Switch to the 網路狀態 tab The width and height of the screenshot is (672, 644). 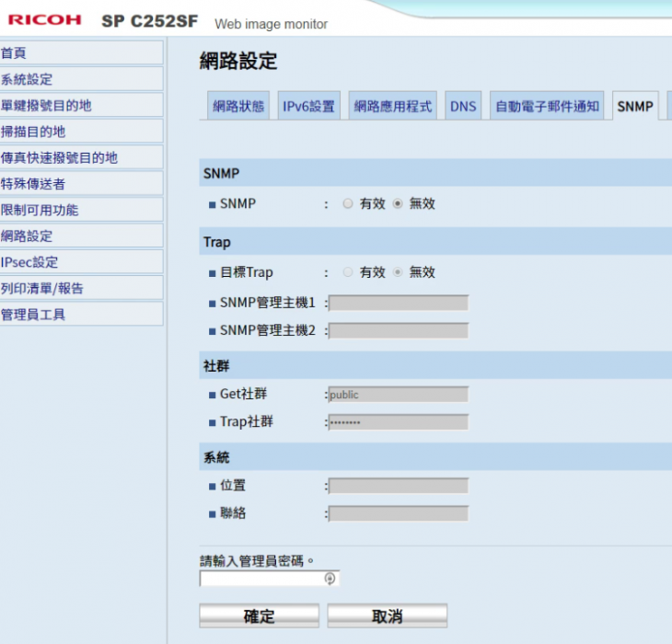[x=238, y=107]
